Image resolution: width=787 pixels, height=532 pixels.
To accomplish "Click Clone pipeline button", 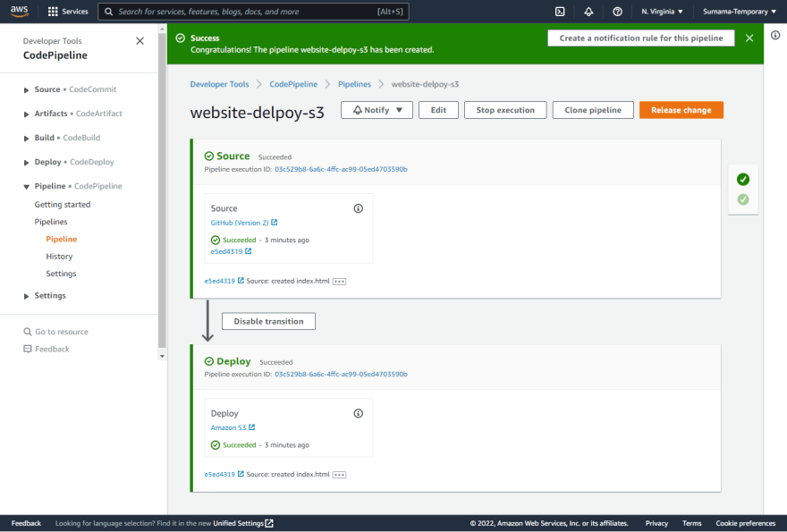I will click(593, 110).
